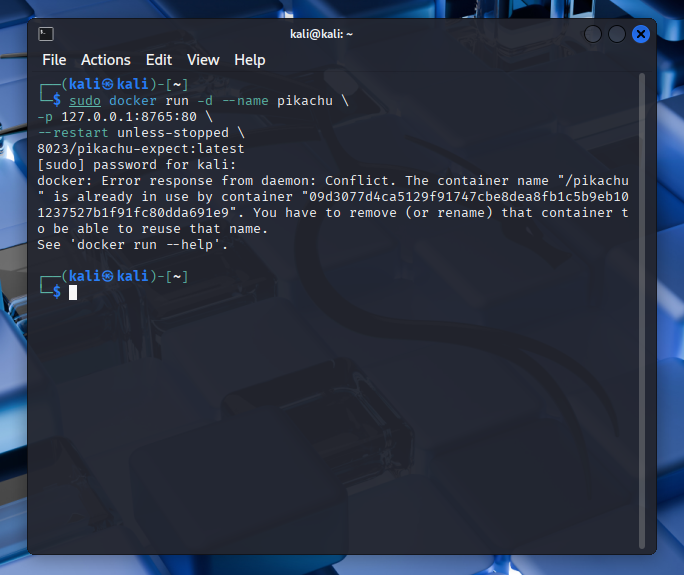Viewport: 684px width, 575px height.
Task: Click the kali@kali: ~ window title
Action: pyautogui.click(x=321, y=34)
